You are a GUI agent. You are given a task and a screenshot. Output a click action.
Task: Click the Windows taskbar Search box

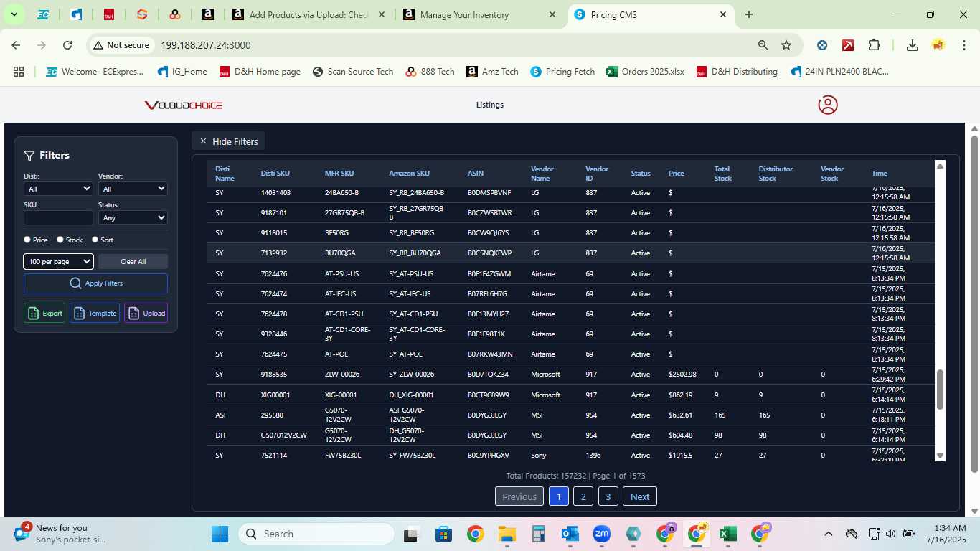click(x=316, y=534)
